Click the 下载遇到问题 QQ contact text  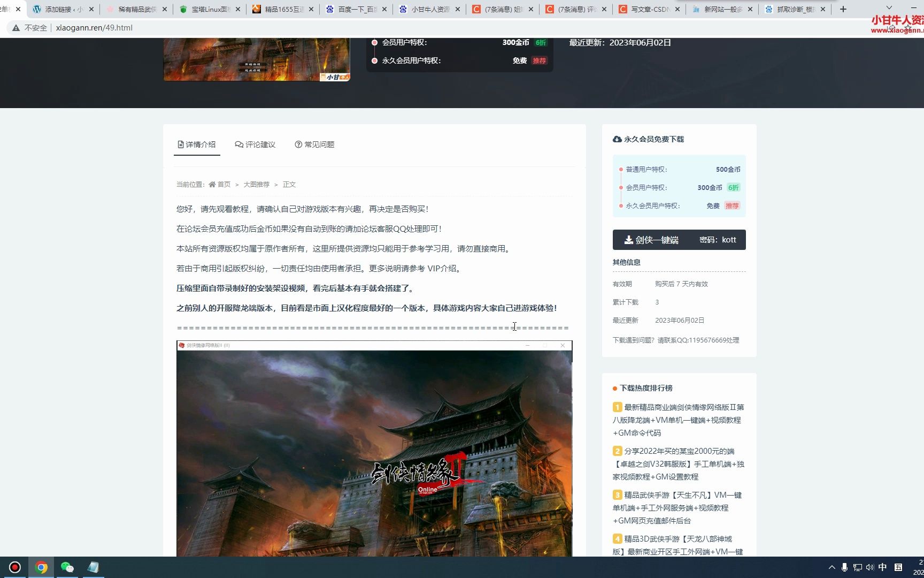coord(676,340)
